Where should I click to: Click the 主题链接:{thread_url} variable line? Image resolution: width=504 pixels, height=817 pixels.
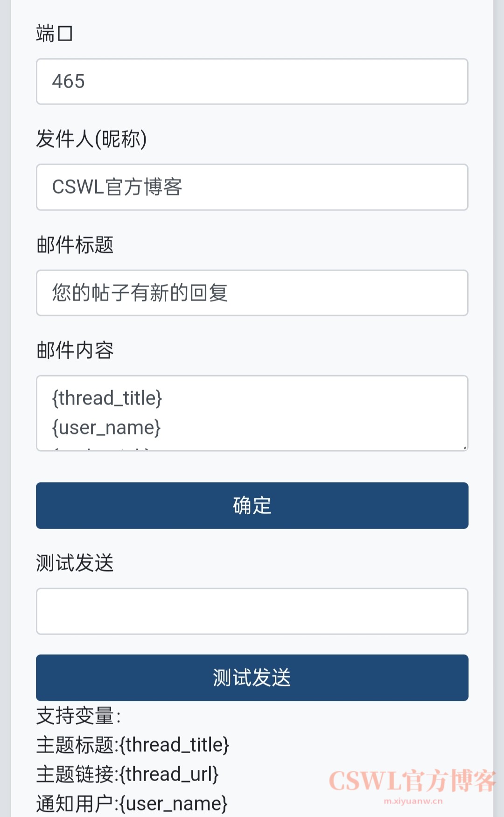[x=127, y=775]
